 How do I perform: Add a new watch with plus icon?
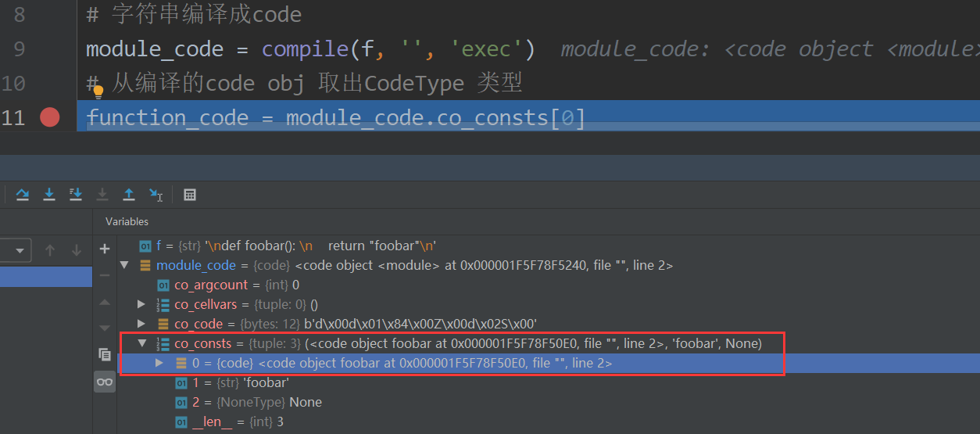click(105, 249)
